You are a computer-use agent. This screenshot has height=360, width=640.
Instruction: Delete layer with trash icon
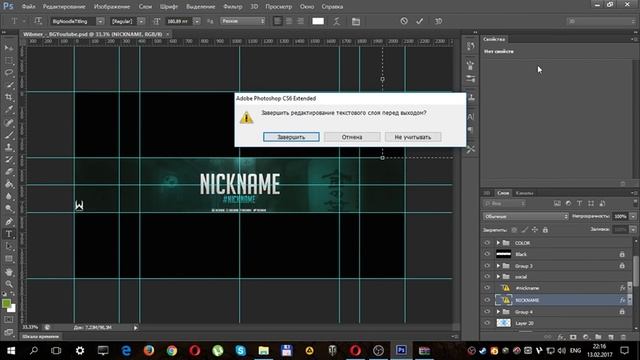pos(623,337)
